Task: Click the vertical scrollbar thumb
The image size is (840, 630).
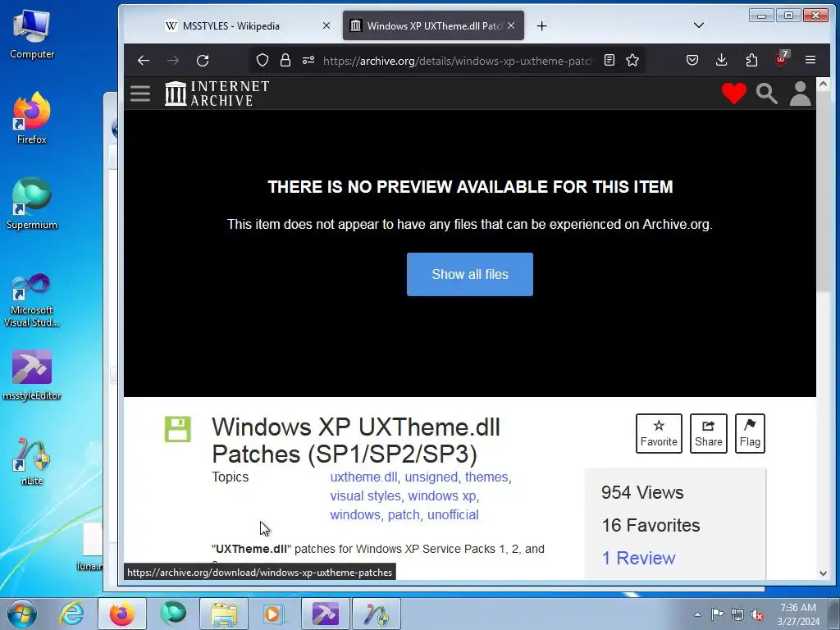Action: pyautogui.click(x=823, y=192)
